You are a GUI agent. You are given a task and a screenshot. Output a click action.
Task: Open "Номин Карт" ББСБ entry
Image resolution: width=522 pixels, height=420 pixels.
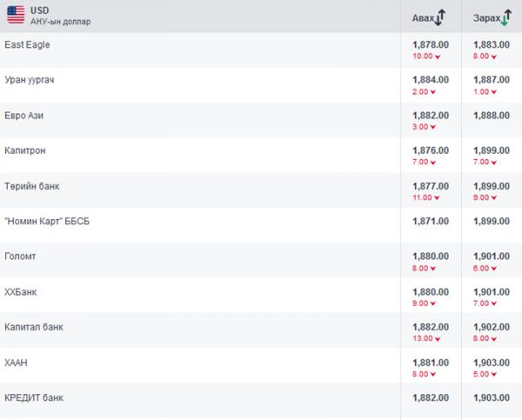(47, 221)
